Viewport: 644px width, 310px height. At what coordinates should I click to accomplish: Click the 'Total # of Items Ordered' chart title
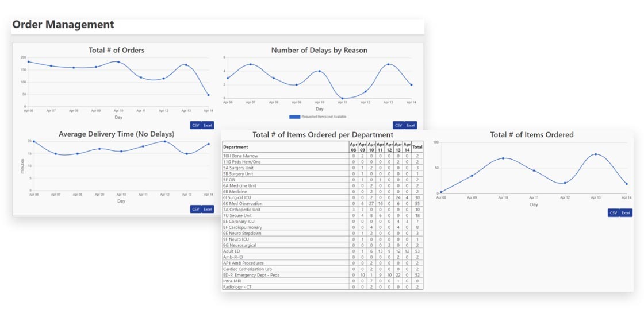532,134
